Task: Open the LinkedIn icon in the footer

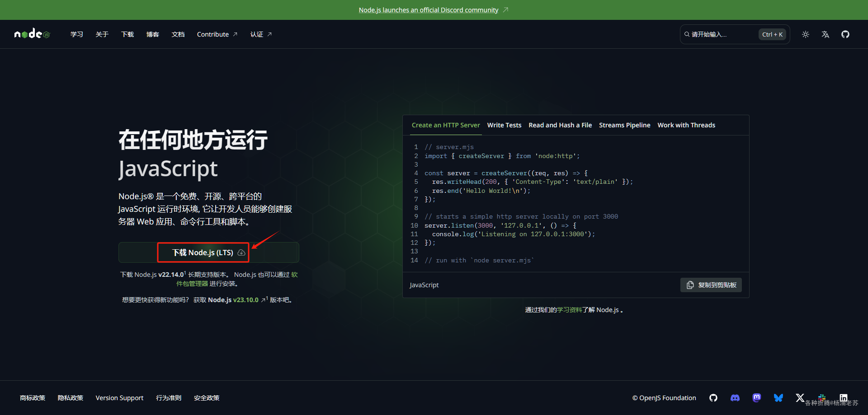Action: click(x=844, y=398)
